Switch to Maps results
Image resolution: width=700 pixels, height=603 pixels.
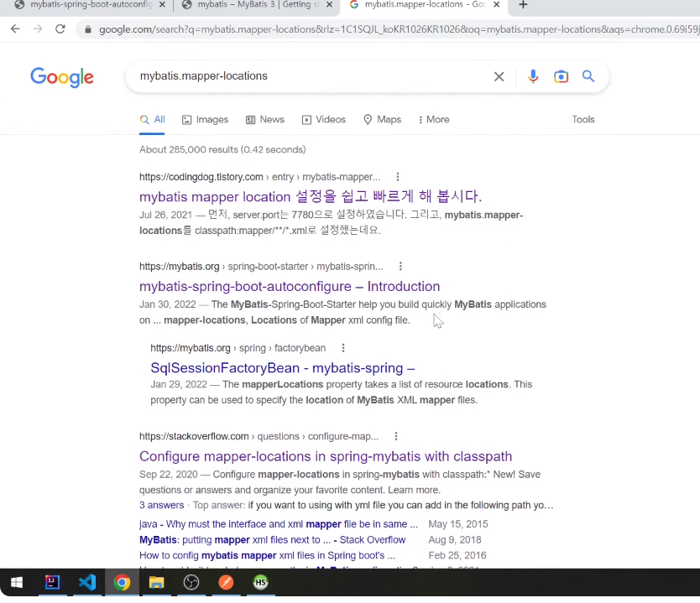(x=383, y=120)
